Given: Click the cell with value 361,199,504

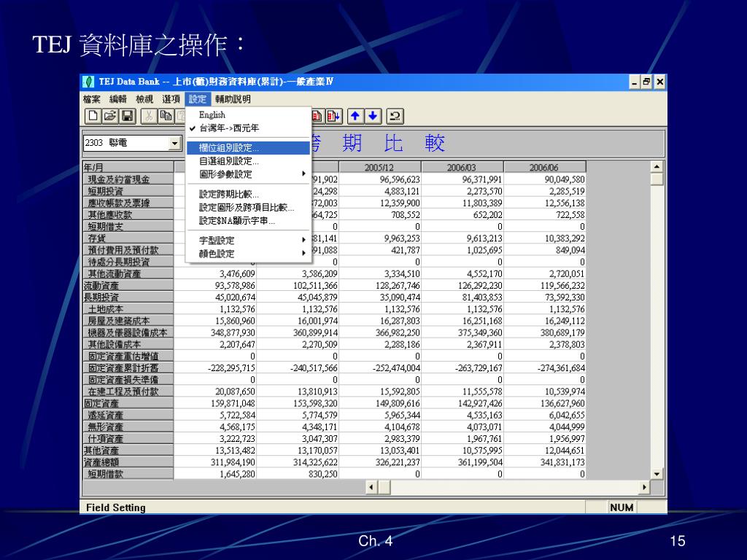Looking at the screenshot, I should pos(462,462).
